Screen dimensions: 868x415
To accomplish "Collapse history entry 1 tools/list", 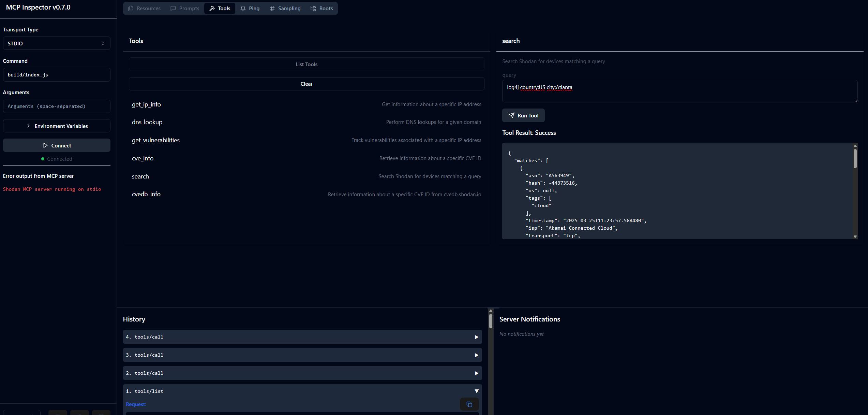I will [x=302, y=391].
